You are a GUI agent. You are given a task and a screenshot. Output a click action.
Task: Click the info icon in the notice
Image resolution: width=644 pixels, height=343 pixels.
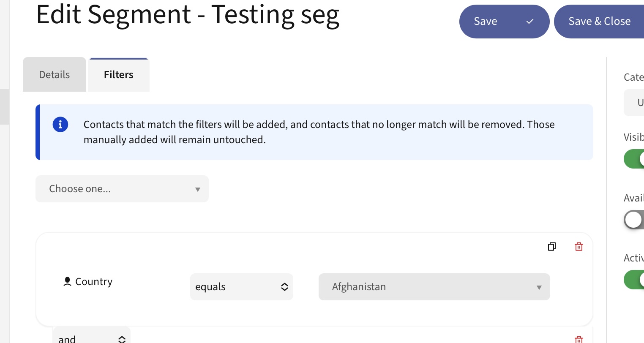(60, 125)
